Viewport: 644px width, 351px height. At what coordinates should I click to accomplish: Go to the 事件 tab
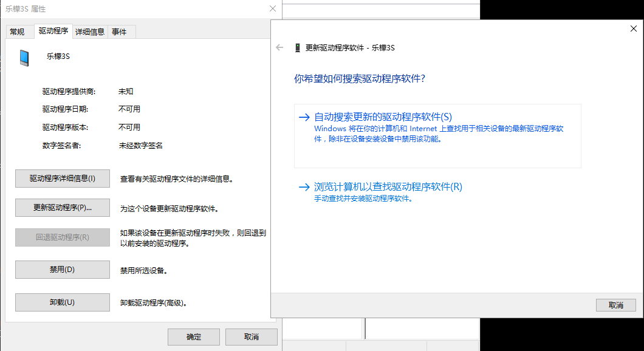coord(119,32)
